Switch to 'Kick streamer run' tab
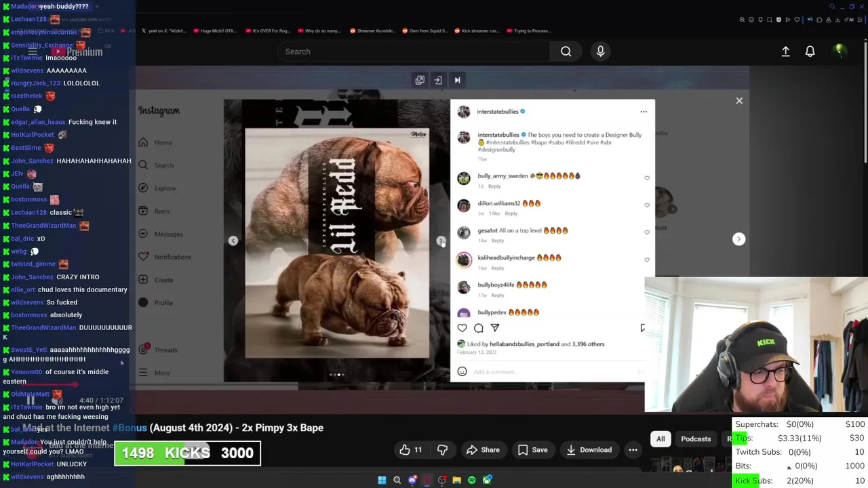The width and height of the screenshot is (868, 488). point(477,30)
